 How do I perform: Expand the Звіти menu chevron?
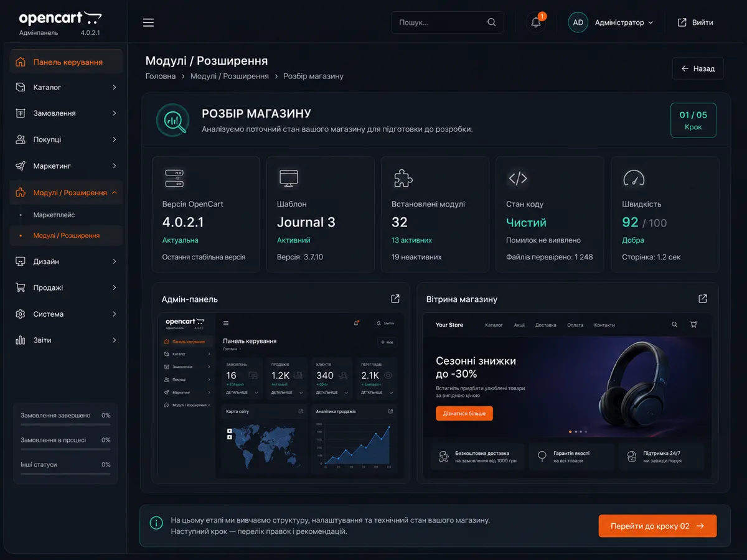(x=115, y=340)
